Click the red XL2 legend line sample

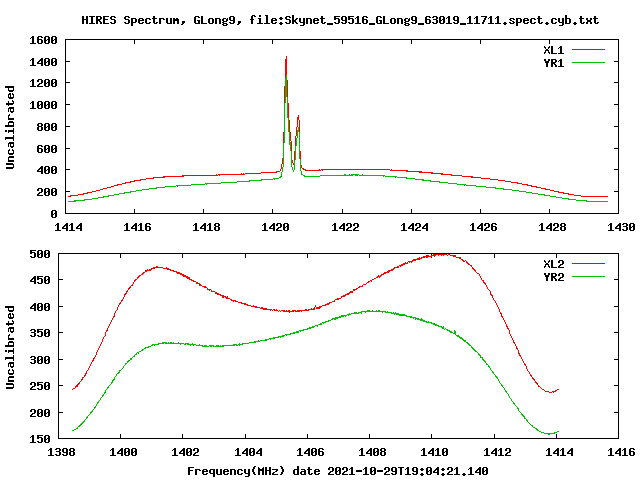pos(588,264)
